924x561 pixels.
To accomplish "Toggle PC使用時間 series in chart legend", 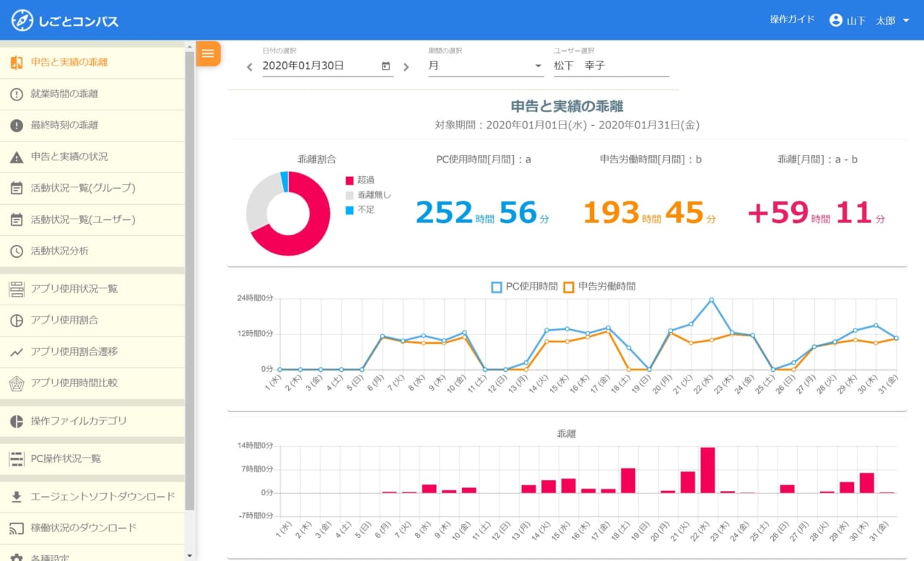I will click(x=525, y=287).
